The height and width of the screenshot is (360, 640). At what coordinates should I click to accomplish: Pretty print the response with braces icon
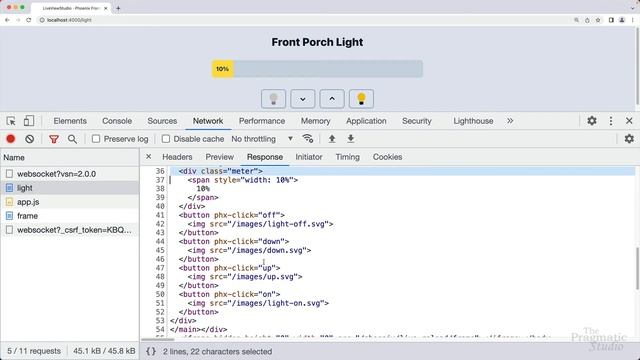coord(151,351)
